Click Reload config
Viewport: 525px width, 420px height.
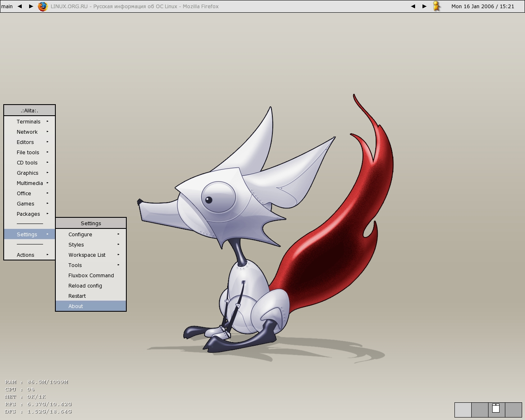click(91, 285)
